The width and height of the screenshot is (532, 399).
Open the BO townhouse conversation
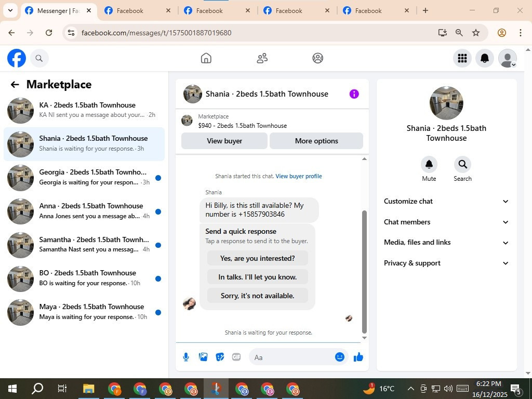(x=84, y=278)
